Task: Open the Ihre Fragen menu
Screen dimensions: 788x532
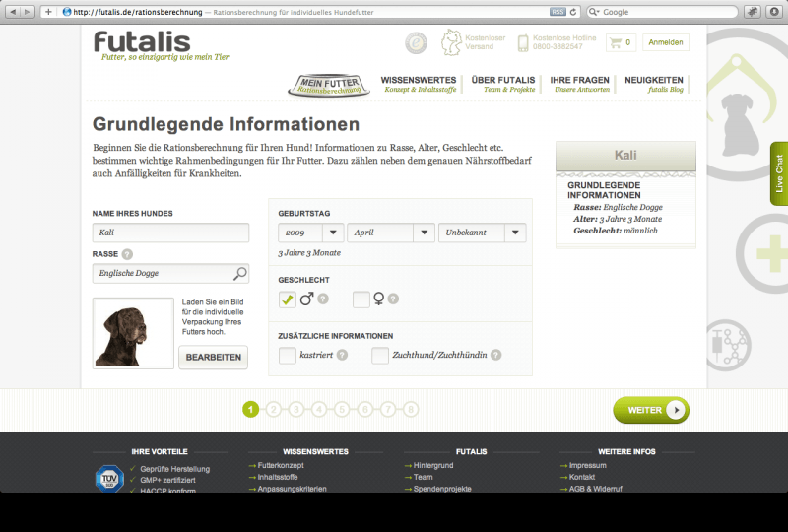Action: coord(579,84)
